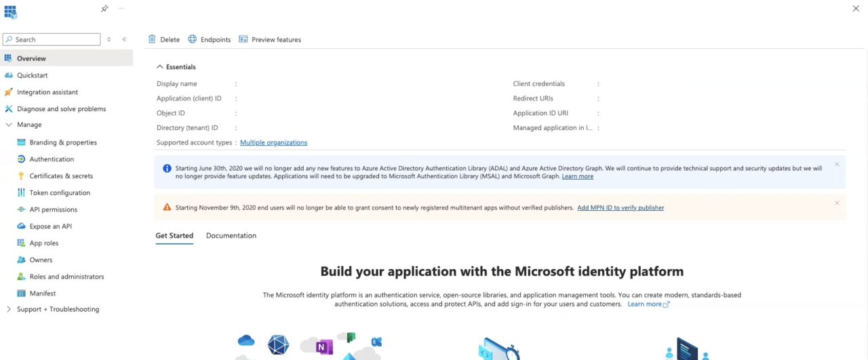Image resolution: width=868 pixels, height=360 pixels.
Task: Select the Delete toolbar label
Action: (x=170, y=39)
